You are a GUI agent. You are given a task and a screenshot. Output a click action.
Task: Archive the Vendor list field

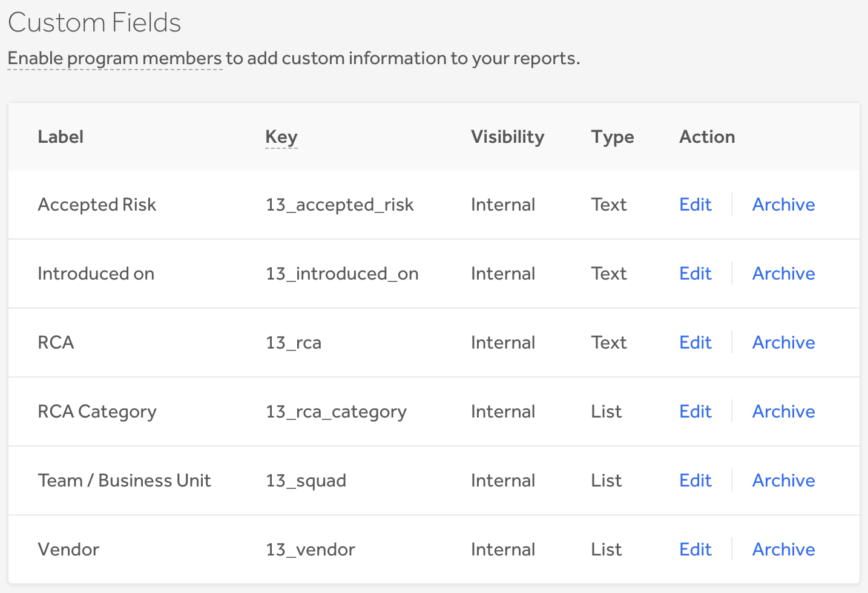click(783, 549)
